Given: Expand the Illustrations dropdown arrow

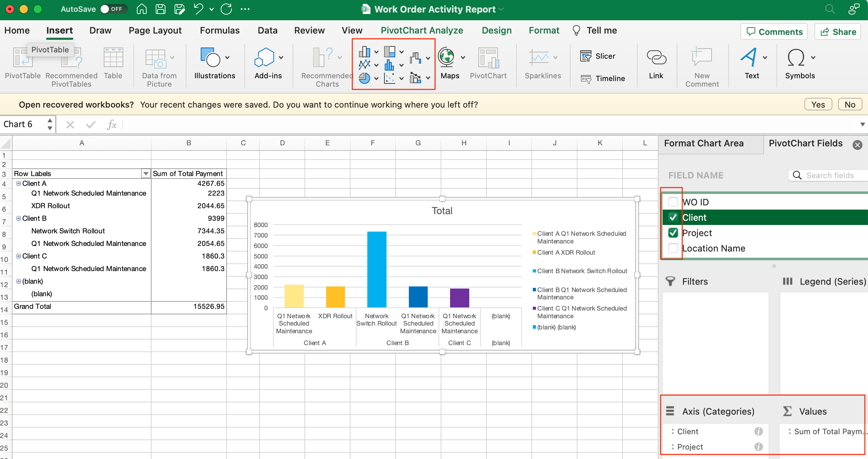Looking at the screenshot, I should [227, 58].
